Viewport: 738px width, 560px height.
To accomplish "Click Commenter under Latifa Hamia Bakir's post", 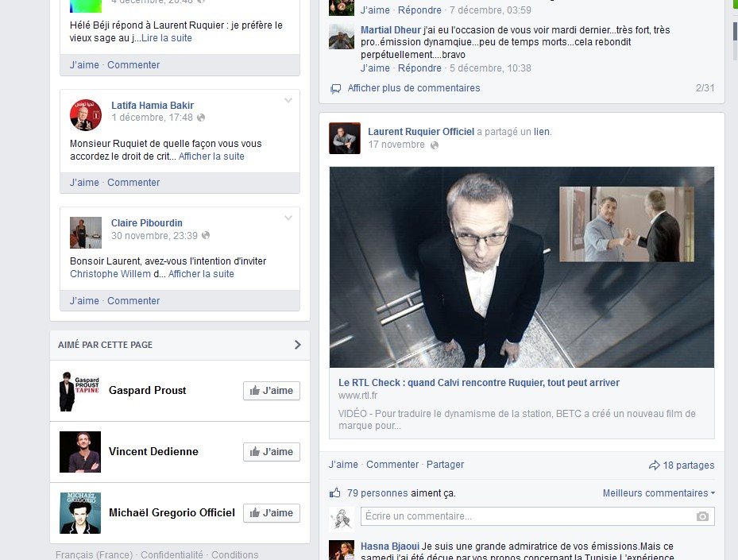I will [133, 183].
